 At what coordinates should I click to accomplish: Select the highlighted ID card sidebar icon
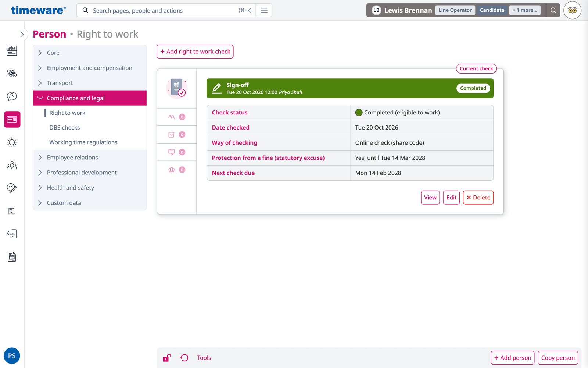[x=12, y=119]
